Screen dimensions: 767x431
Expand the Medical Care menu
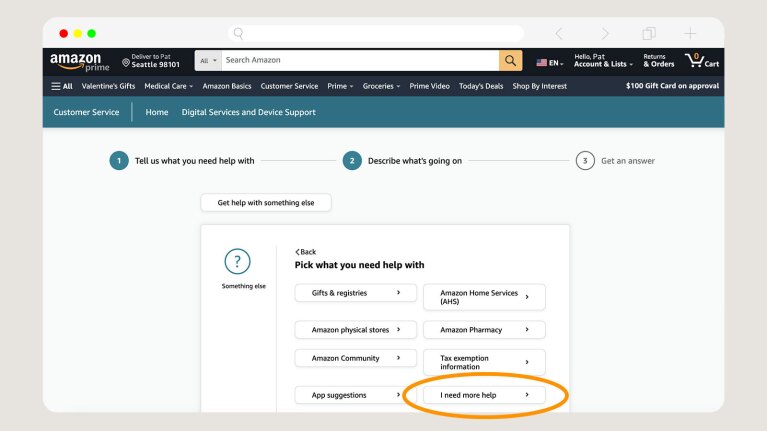pyautogui.click(x=168, y=86)
